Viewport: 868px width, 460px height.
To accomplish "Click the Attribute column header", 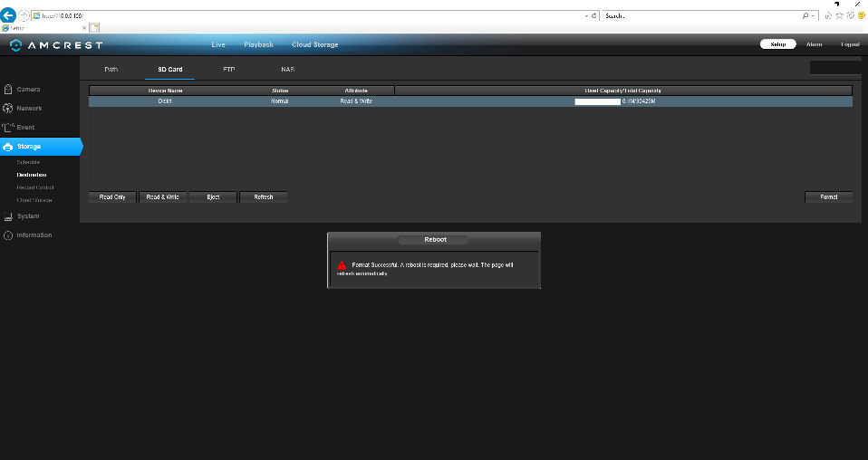I will [356, 91].
